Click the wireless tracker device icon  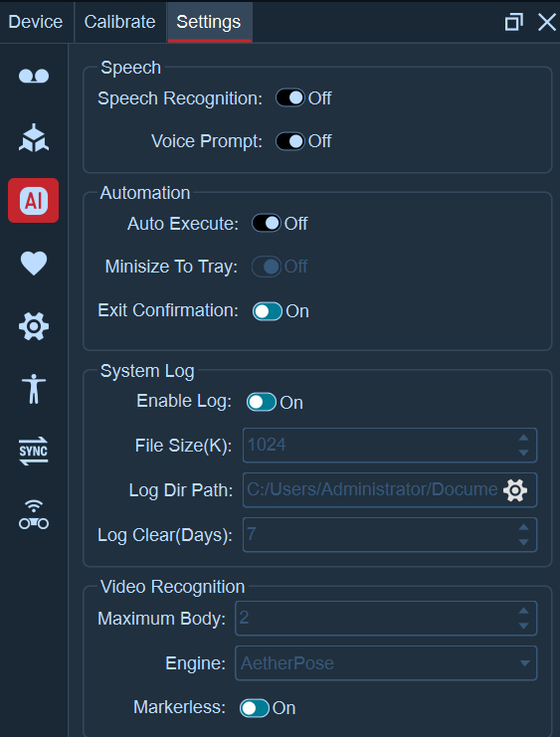click(34, 514)
